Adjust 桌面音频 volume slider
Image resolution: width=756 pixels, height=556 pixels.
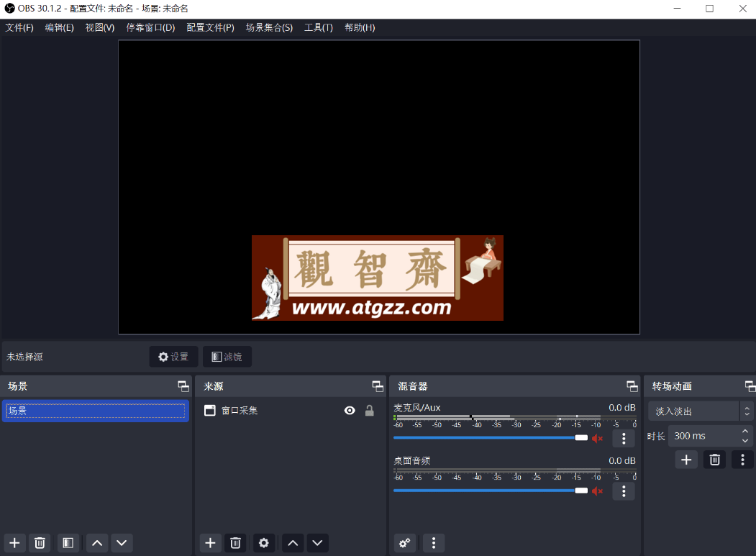[491, 491]
